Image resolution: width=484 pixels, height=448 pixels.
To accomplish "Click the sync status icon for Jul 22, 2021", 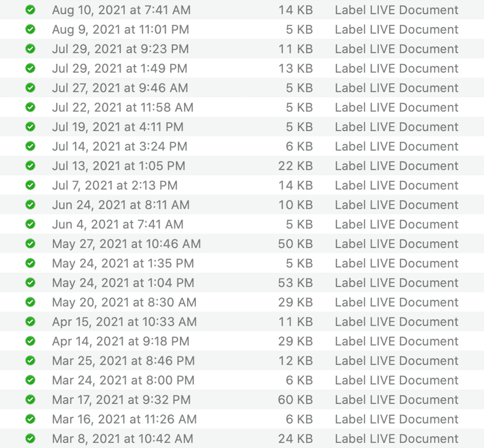I will 30,107.
